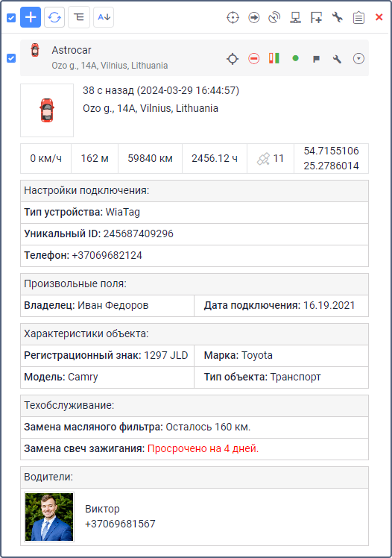Click the header arrow-in-circle movement icon

pyautogui.click(x=253, y=17)
